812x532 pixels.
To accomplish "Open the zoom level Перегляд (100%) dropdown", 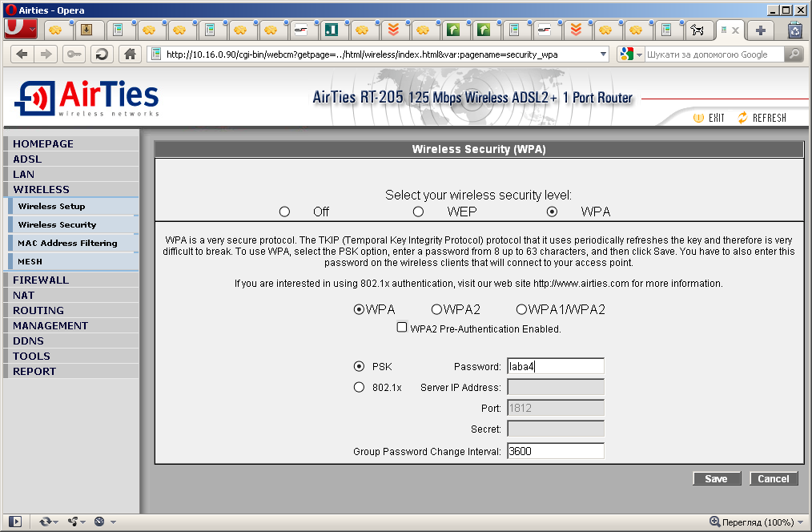I will pyautogui.click(x=757, y=522).
